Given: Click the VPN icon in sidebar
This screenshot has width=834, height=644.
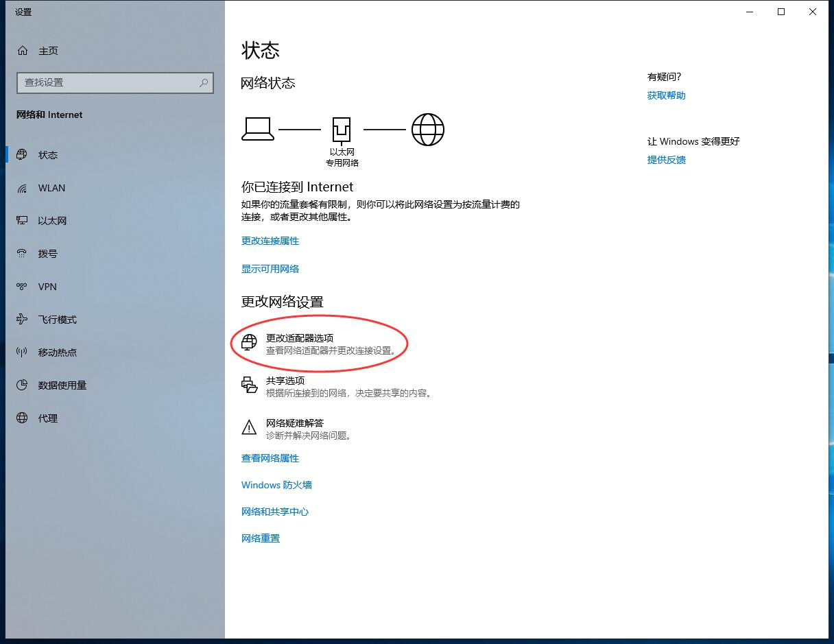Looking at the screenshot, I should point(23,287).
